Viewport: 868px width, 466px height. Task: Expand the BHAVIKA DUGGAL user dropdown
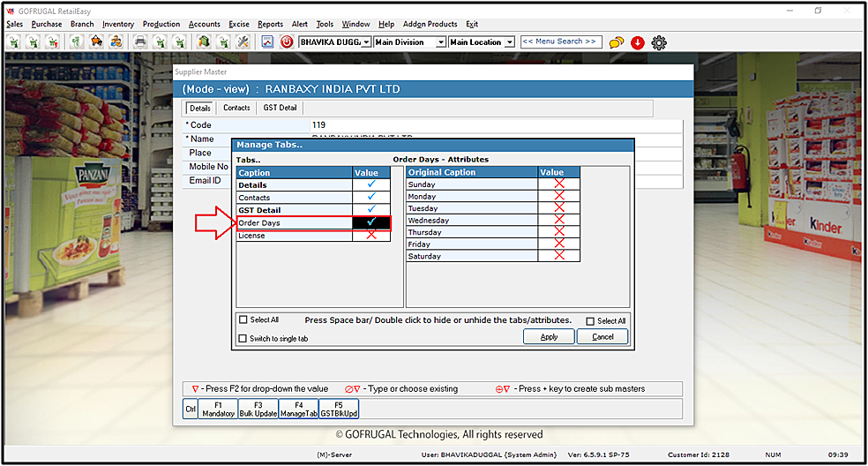click(366, 42)
